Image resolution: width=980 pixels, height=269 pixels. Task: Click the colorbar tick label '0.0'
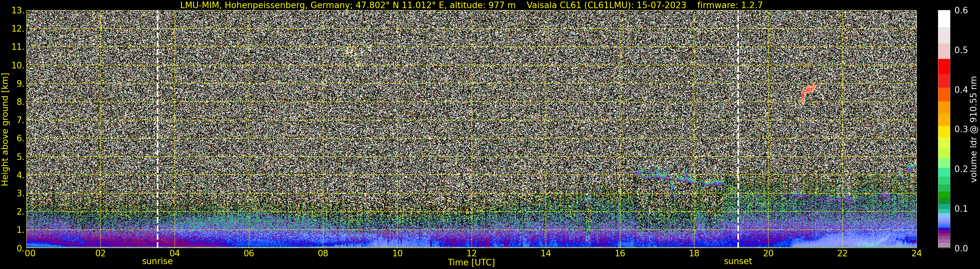pos(961,248)
